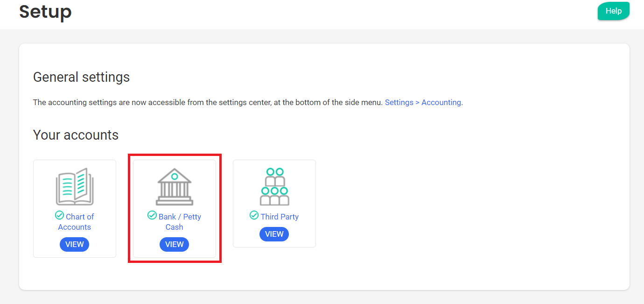Follow the Settings > Accounting link

pos(423,102)
